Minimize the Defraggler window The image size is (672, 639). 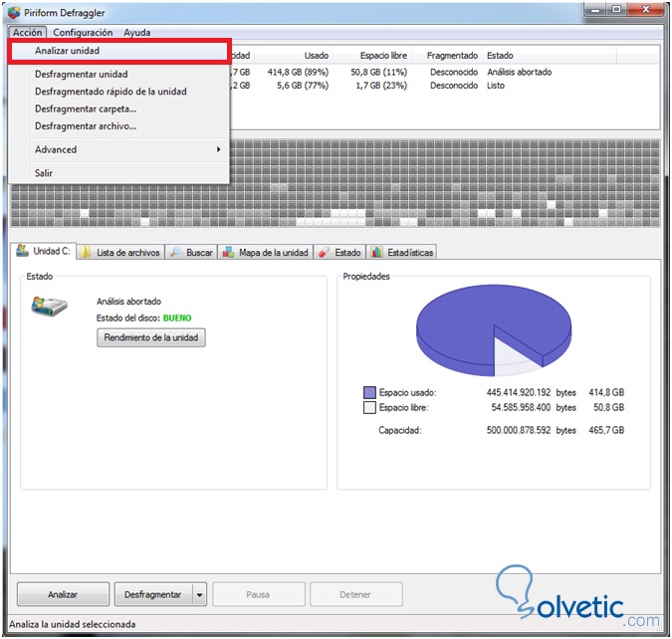coord(595,10)
